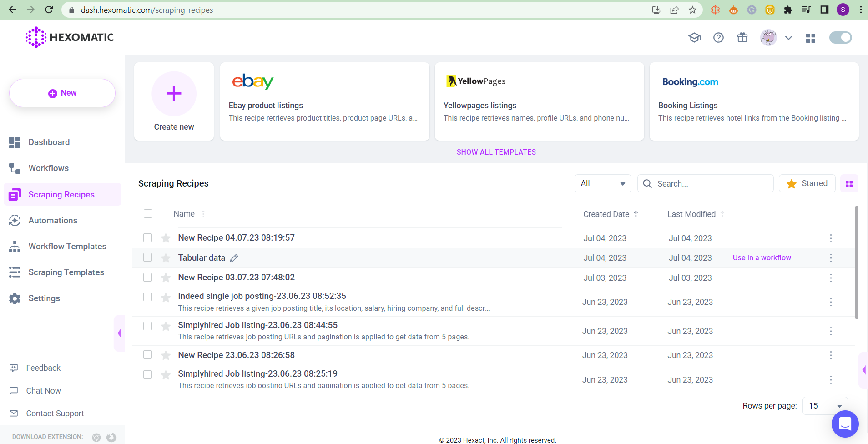Expand the Rows per page dropdown
Viewport: 868px width, 444px height.
click(x=825, y=406)
